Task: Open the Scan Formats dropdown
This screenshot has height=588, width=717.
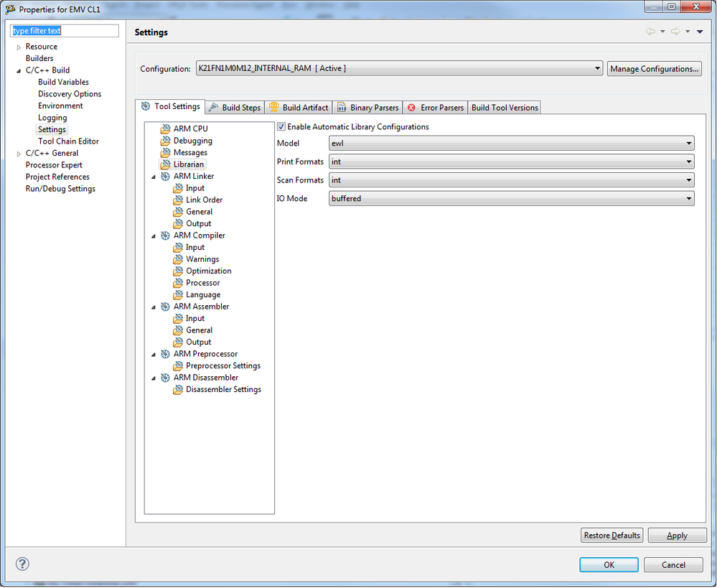Action: pyautogui.click(x=511, y=180)
